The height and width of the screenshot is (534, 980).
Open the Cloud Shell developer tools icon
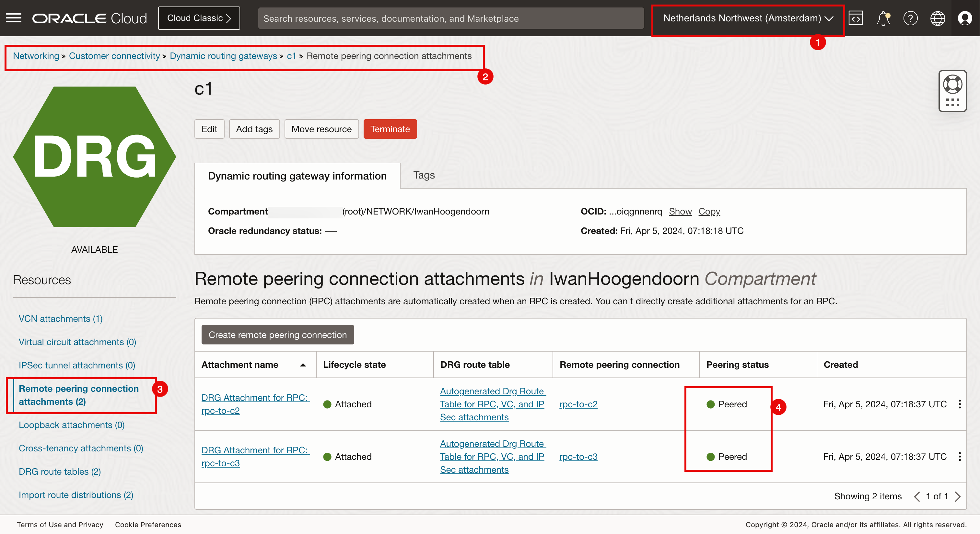pyautogui.click(x=856, y=18)
